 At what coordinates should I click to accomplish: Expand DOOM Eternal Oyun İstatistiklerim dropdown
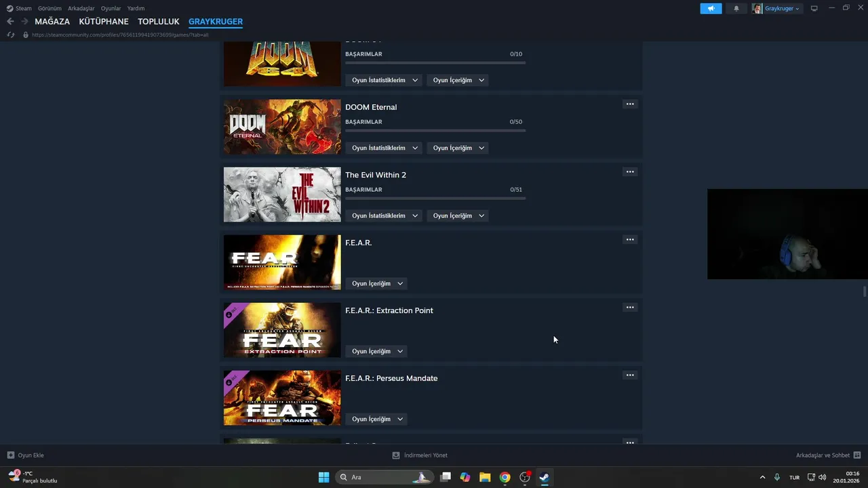tap(383, 148)
